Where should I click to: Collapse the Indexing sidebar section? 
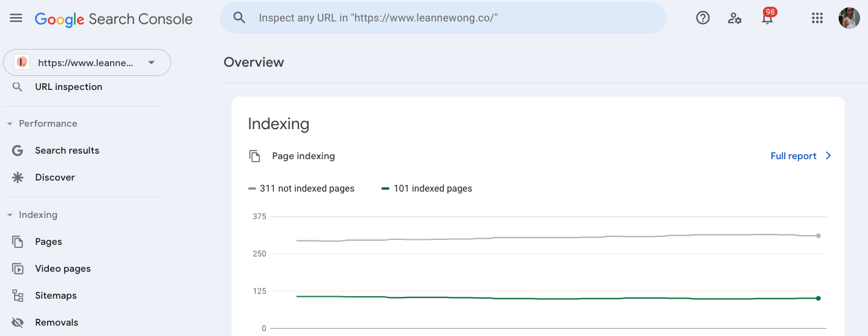pos(10,215)
